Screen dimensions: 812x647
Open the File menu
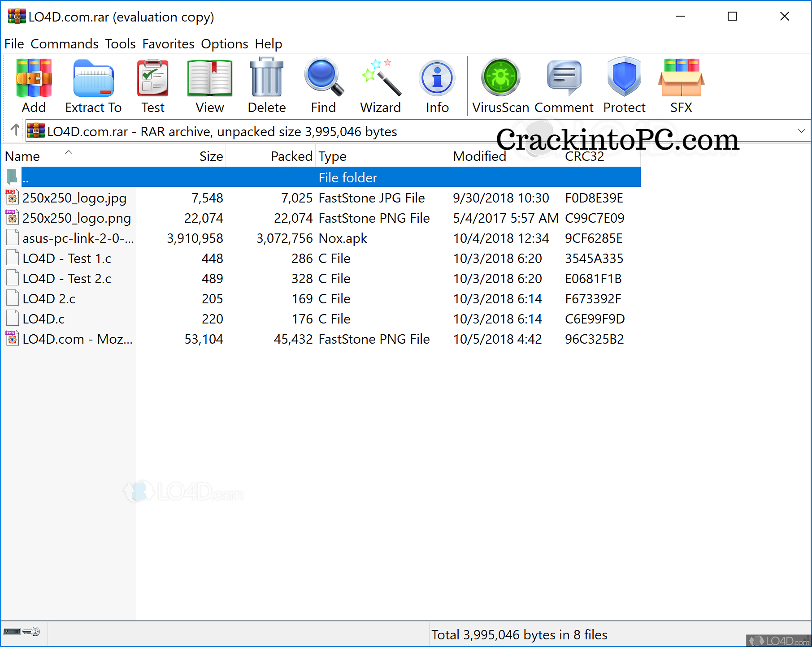[14, 44]
